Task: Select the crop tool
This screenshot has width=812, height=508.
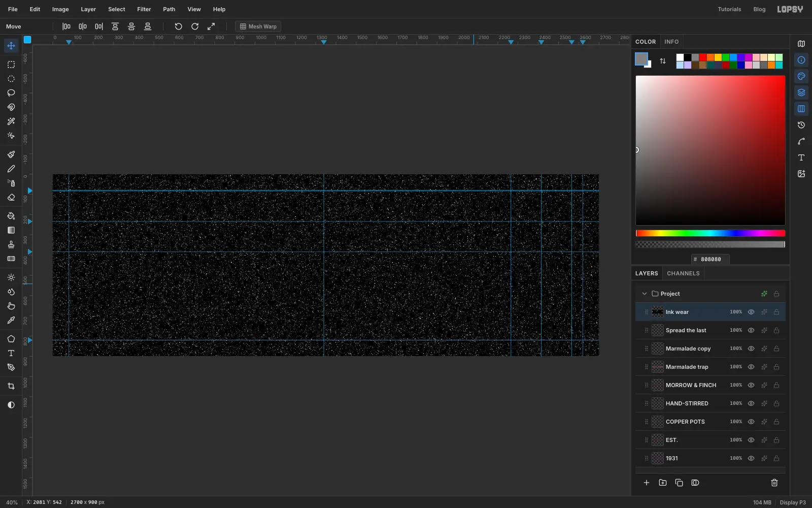Action: click(11, 386)
